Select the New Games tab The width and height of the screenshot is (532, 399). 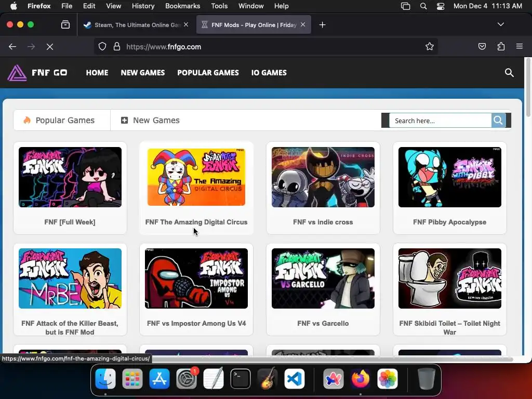[x=150, y=120]
